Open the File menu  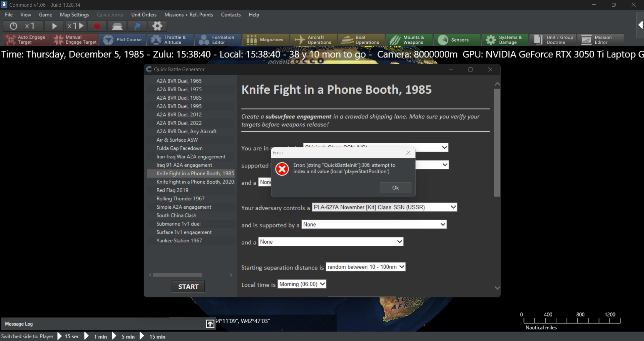9,15
